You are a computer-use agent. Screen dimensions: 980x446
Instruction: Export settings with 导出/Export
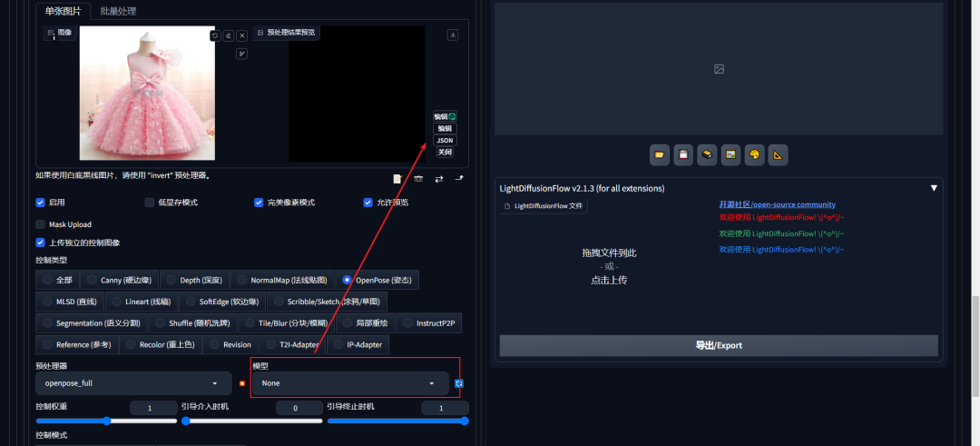(719, 345)
